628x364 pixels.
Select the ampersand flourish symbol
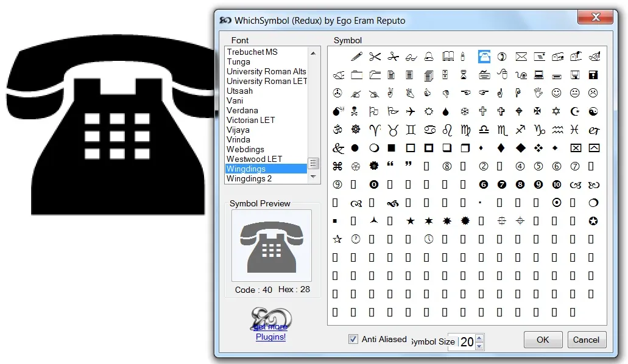[338, 149]
